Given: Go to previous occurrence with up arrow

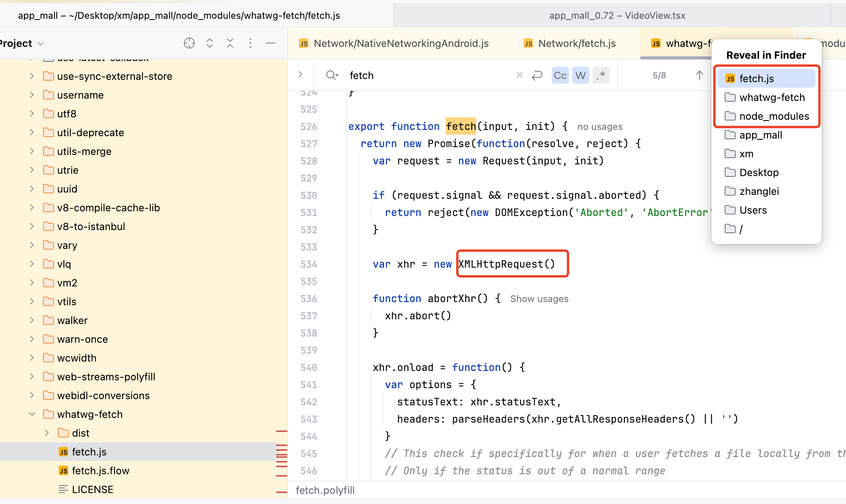Looking at the screenshot, I should point(700,75).
